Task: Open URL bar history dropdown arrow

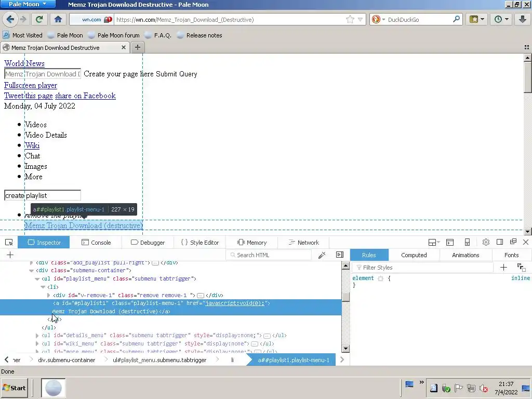Action: 361,19
